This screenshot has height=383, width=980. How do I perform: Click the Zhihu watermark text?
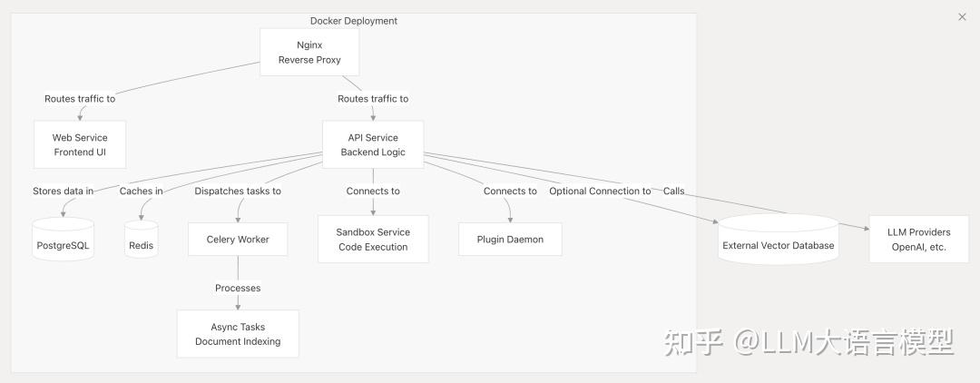[x=808, y=342]
